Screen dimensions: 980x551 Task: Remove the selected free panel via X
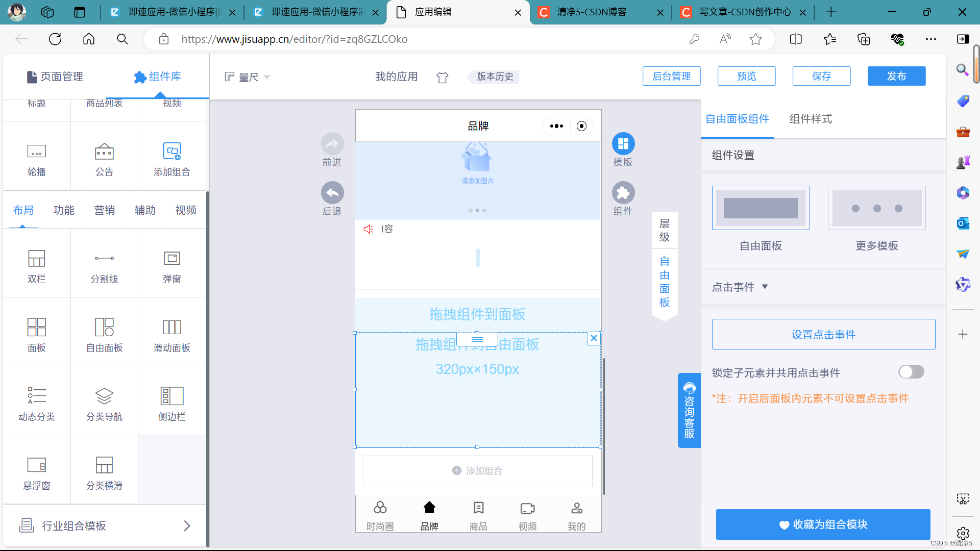(594, 338)
